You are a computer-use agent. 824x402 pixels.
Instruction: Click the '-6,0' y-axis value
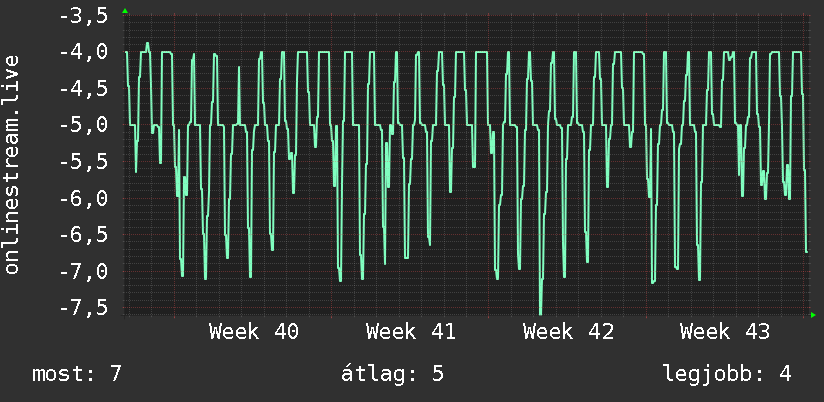84,199
